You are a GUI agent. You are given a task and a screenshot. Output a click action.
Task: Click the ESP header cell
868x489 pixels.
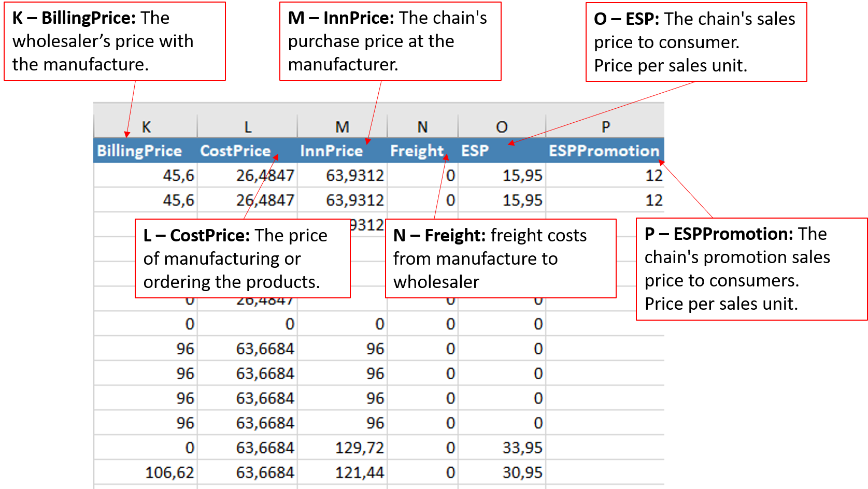(502, 151)
